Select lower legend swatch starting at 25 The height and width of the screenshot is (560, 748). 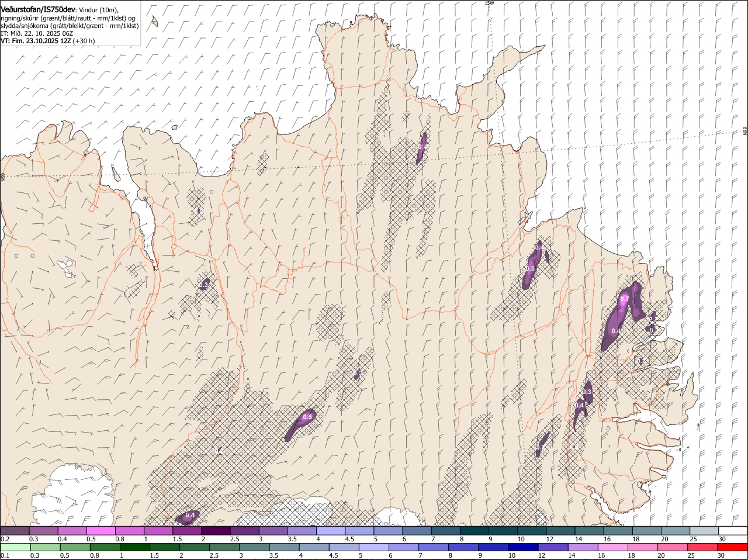(x=702, y=547)
